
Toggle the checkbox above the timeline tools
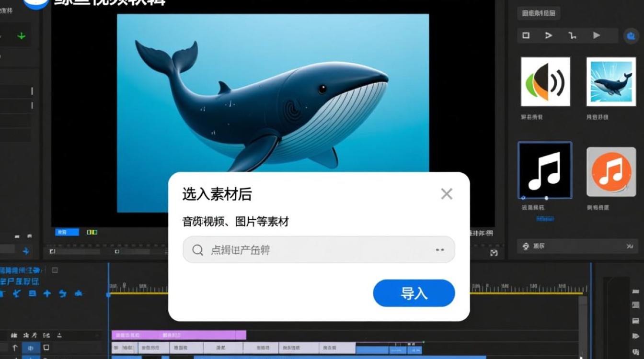55,270
